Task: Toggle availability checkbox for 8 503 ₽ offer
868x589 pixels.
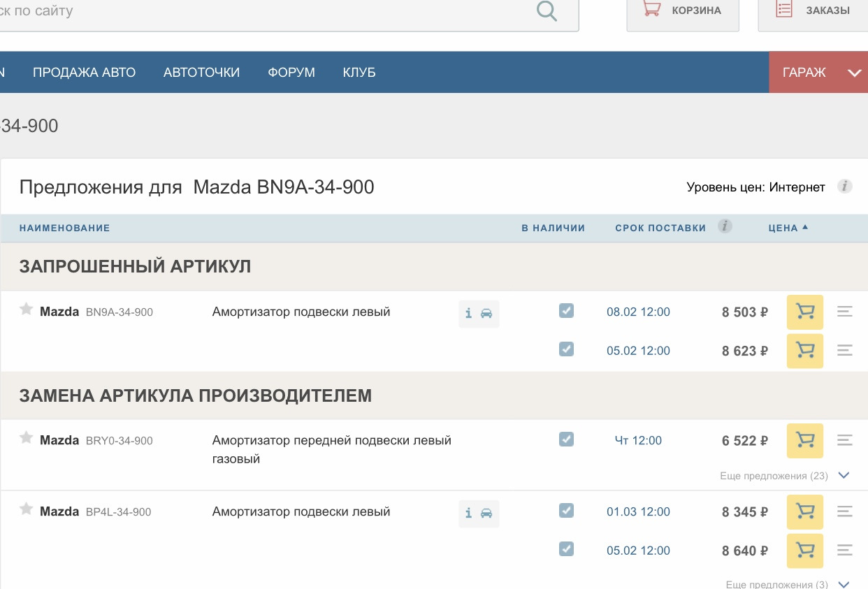Action: click(566, 311)
